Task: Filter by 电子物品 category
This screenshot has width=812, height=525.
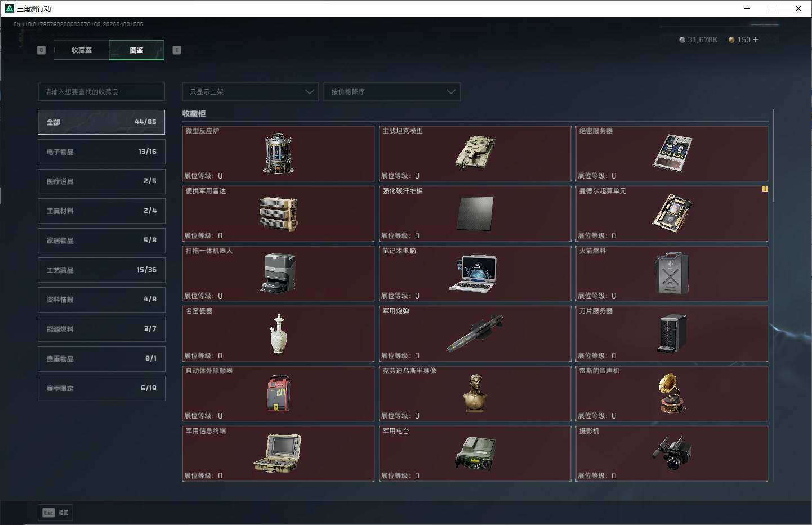Action: (x=101, y=152)
